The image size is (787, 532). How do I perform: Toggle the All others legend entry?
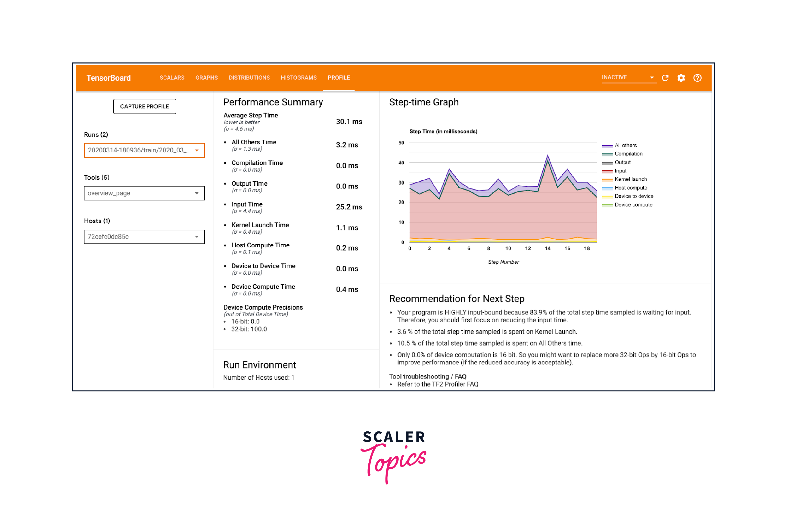[x=625, y=145]
